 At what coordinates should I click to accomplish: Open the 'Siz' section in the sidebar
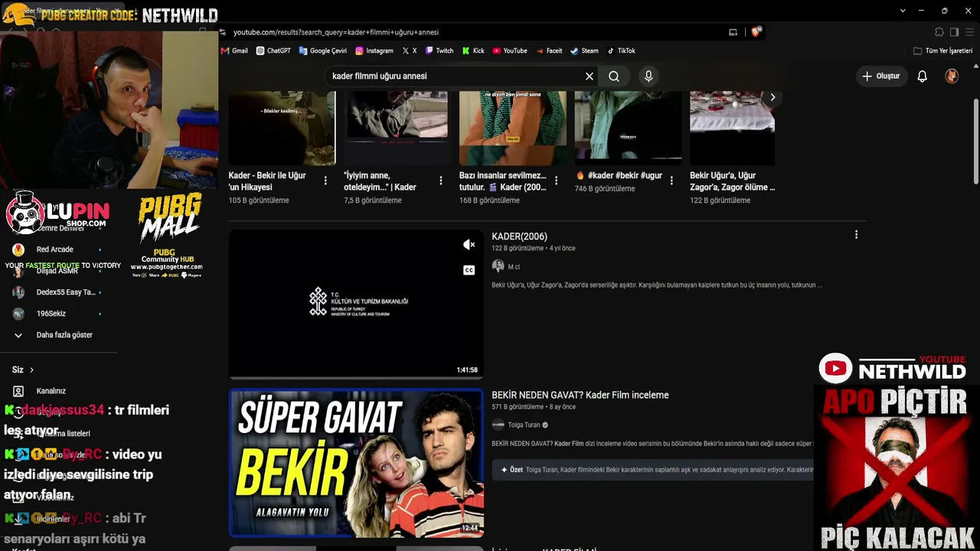pos(23,370)
